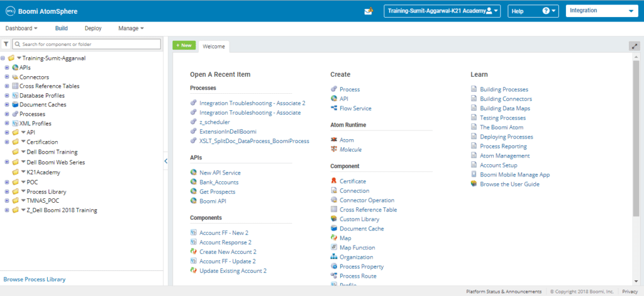Image resolution: width=644 pixels, height=296 pixels.
Task: Select the K21Academy folder in tree
Action: click(x=43, y=173)
